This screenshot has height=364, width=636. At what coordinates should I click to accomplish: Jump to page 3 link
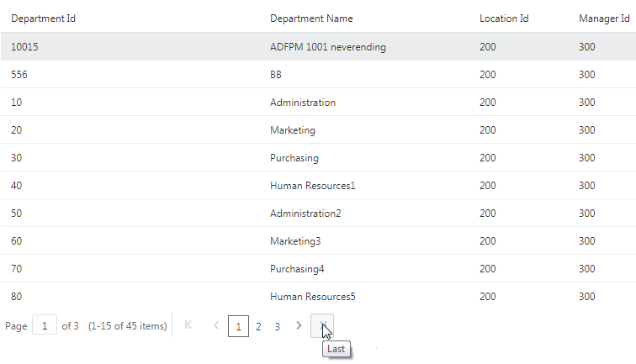click(x=277, y=326)
